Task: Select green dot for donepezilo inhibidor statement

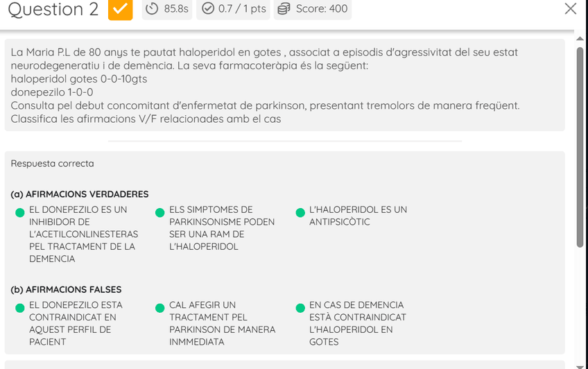Action: pos(20,212)
